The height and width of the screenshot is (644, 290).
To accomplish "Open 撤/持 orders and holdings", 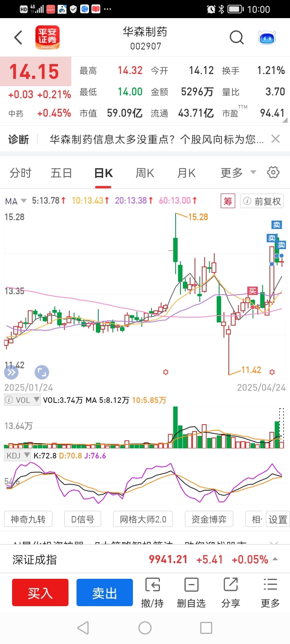I will pos(152,592).
